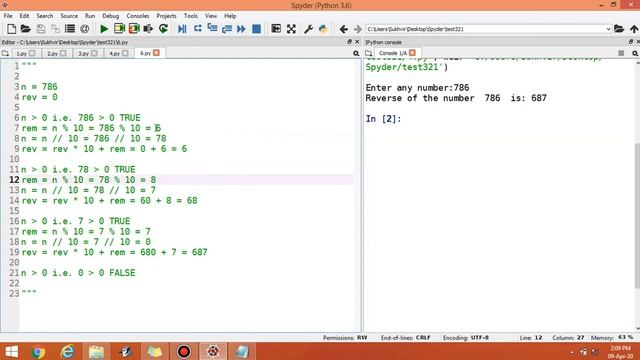The image size is (640, 360).
Task: Continue debug execution with the double arrow
Action: coord(242,29)
